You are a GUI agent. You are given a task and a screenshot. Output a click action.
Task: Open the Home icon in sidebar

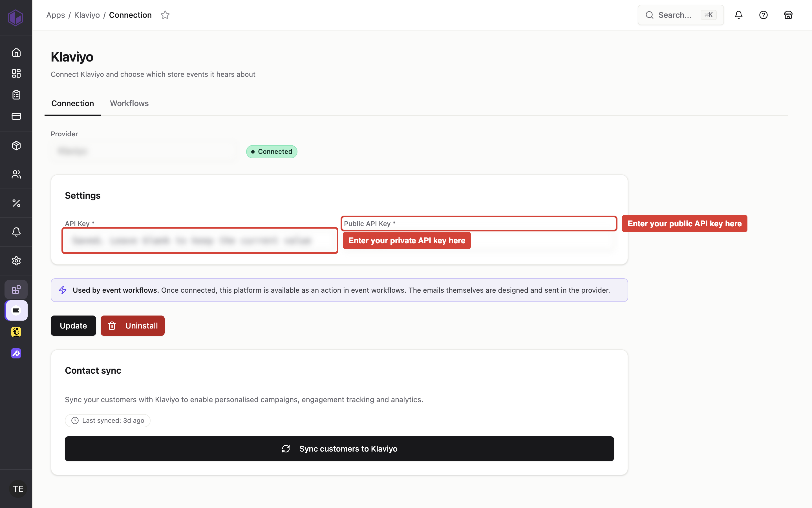point(16,52)
